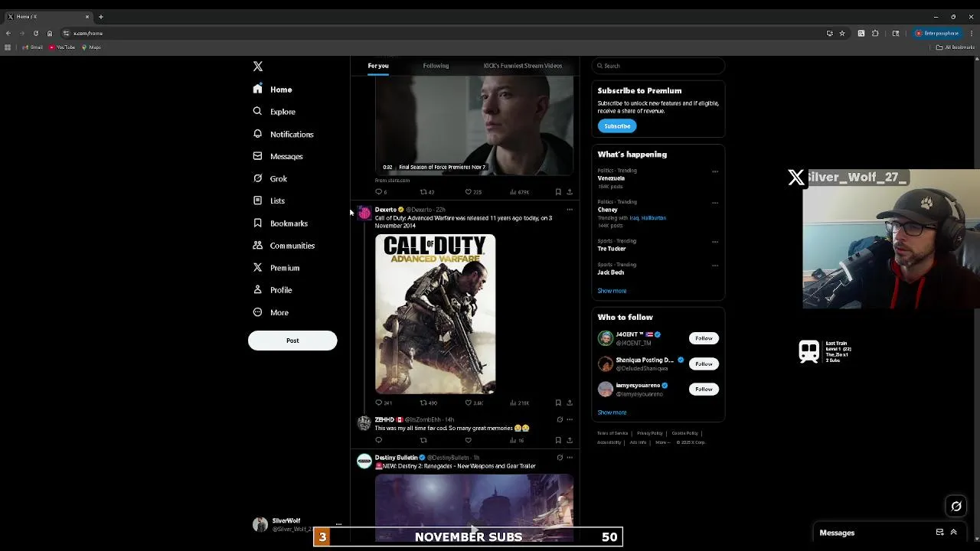Open options for the Jack Bech trend

click(x=715, y=266)
